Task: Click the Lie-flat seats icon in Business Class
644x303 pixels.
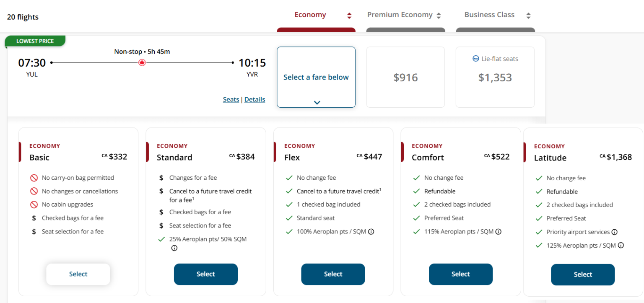Action: tap(475, 59)
